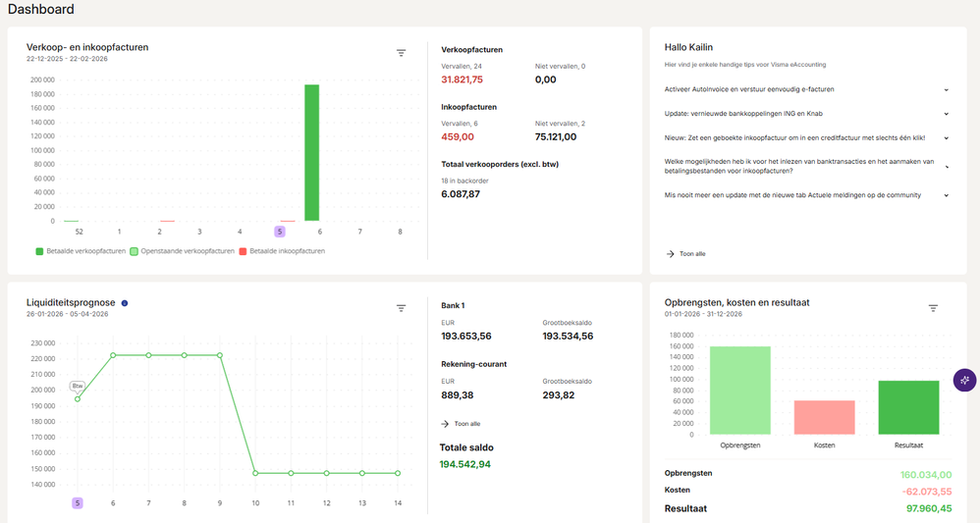Toggle Openstaande verkoopfacturen legend swatch
This screenshot has width=980, height=523.
(x=134, y=251)
